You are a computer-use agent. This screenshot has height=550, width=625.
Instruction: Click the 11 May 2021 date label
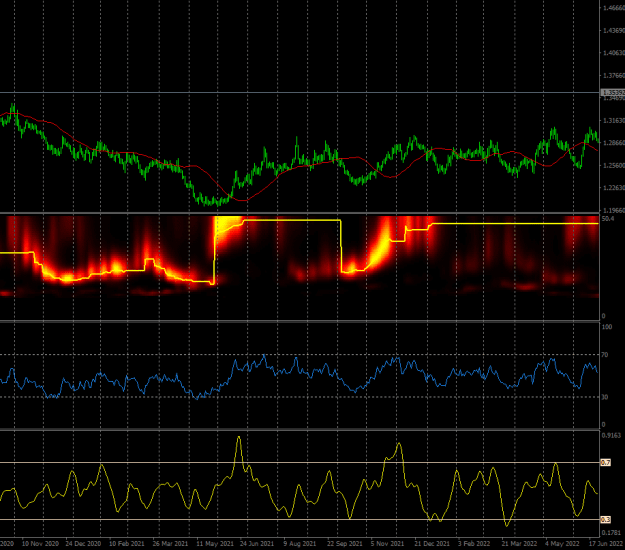tap(215, 543)
